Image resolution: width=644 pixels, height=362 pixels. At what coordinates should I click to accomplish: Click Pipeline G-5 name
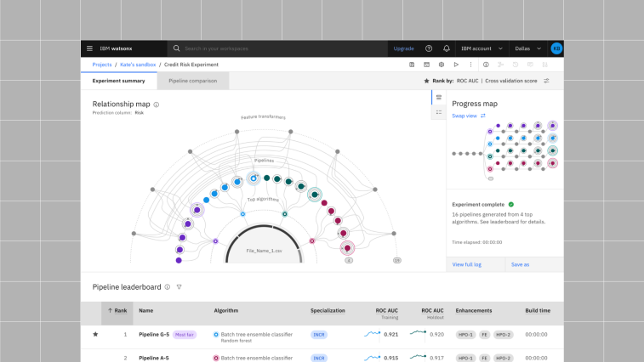click(154, 335)
